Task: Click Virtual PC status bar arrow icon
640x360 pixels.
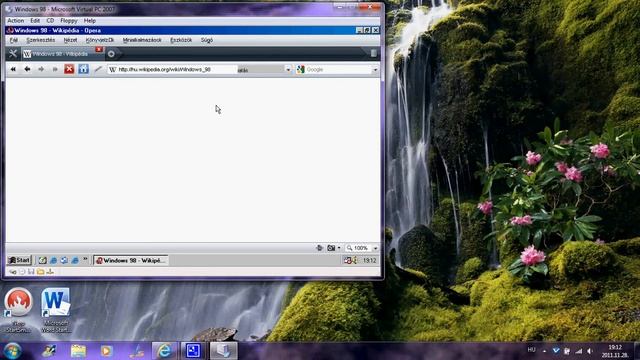Action: [13, 271]
